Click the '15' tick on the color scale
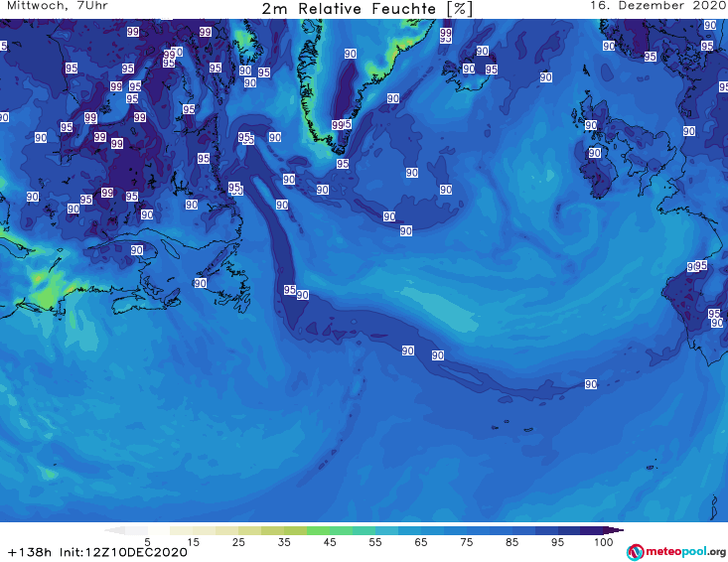The height and width of the screenshot is (562, 728). 193,542
